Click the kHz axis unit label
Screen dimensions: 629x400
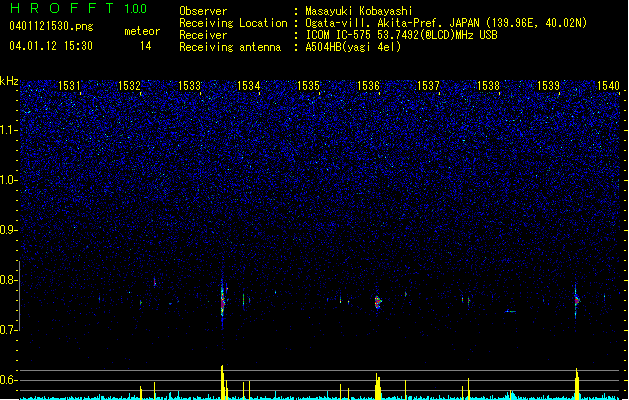[9, 81]
